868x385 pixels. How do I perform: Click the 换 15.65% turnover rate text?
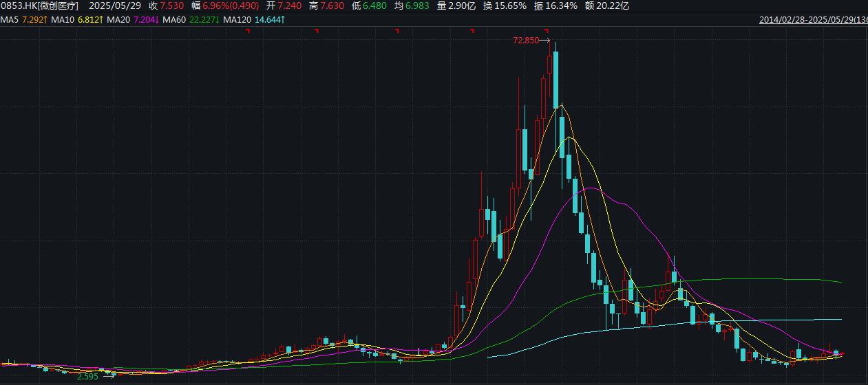pyautogui.click(x=505, y=6)
